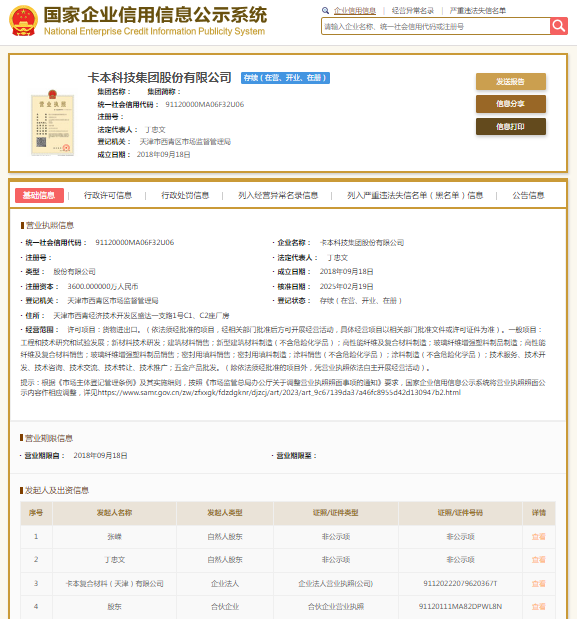The image size is (577, 619).
Task: Click the 发送报告 button
Action: (x=511, y=82)
